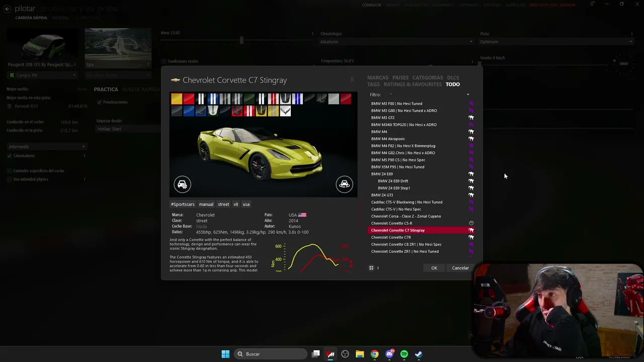Open the 'Campo RR' skin dropdown

[42, 75]
